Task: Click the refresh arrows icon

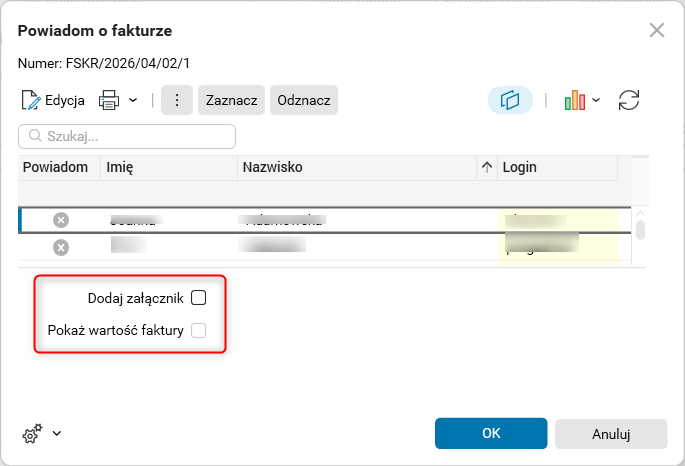Action: pyautogui.click(x=629, y=100)
